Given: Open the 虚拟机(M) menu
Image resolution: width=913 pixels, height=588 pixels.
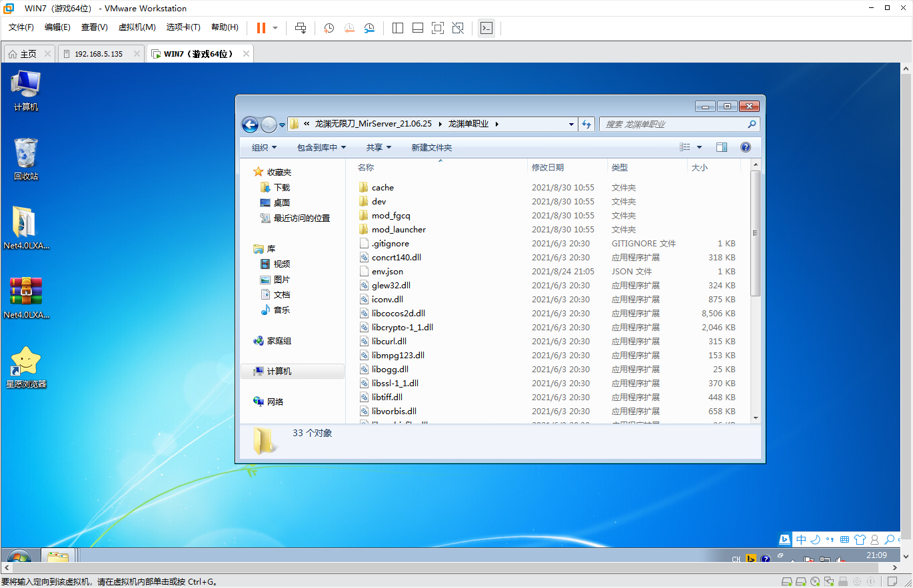Looking at the screenshot, I should (137, 27).
